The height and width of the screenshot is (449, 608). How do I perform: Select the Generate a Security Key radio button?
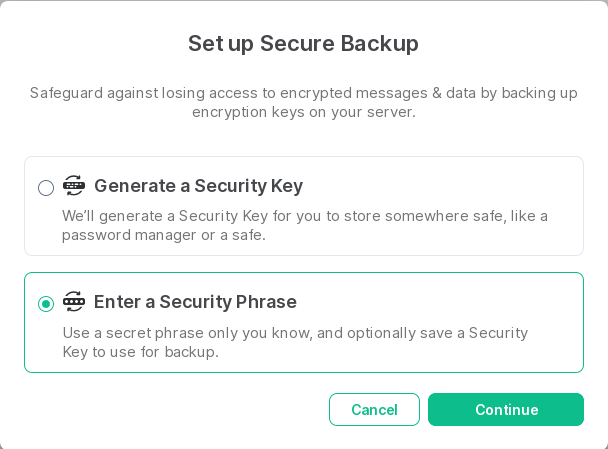(46, 188)
